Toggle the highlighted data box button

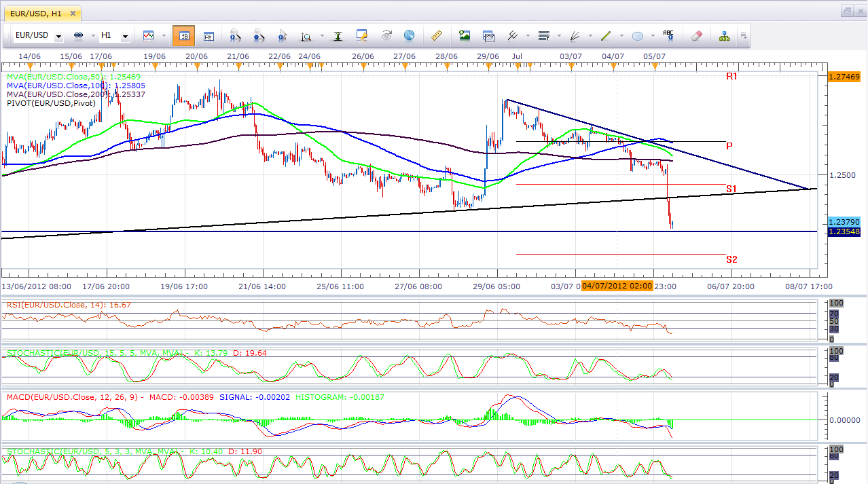(x=184, y=35)
